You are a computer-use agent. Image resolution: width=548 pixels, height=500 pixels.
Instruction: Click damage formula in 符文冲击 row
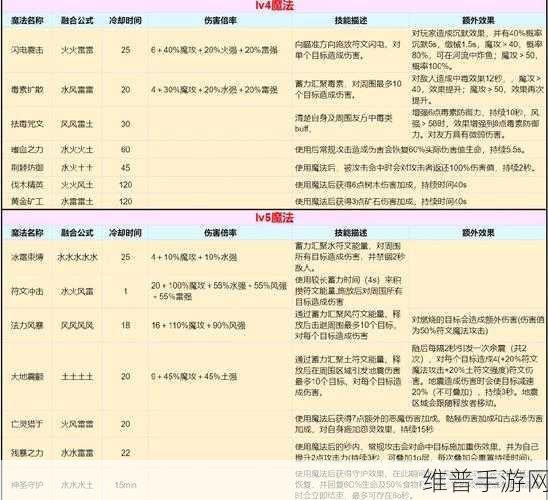pos(219,291)
